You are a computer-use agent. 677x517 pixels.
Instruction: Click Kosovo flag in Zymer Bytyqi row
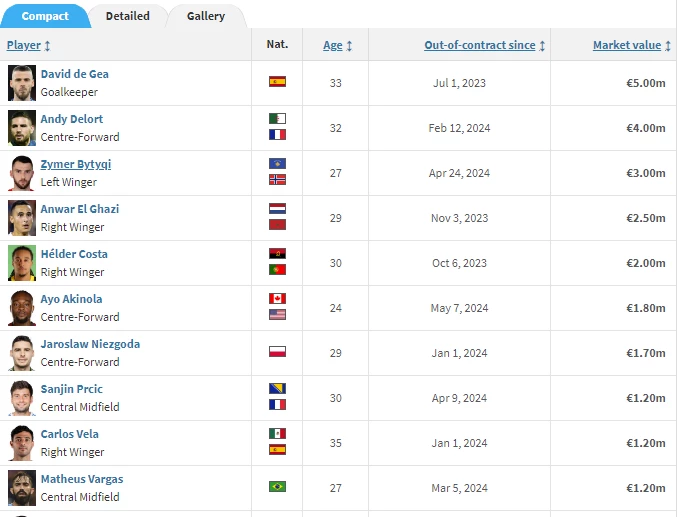[x=277, y=163]
